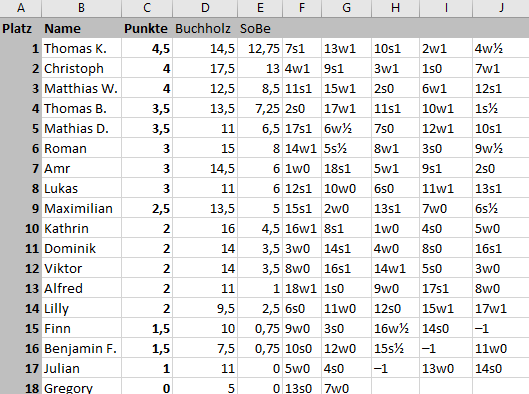
Task: Select the Thomas K. name cell
Action: [x=81, y=49]
